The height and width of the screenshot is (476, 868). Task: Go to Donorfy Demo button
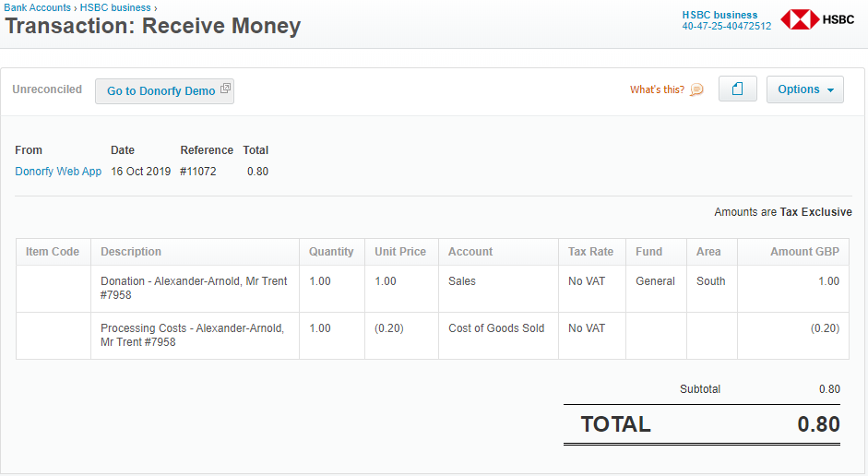tap(164, 90)
